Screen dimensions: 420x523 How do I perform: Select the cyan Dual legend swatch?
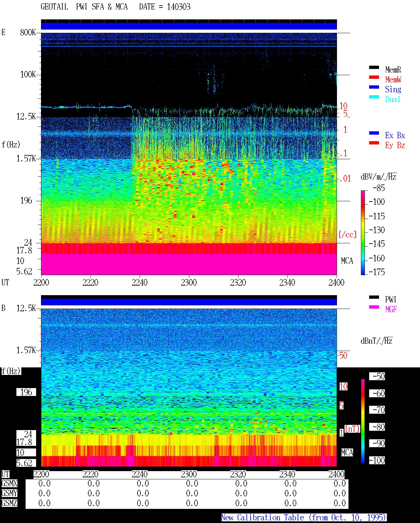(x=374, y=97)
